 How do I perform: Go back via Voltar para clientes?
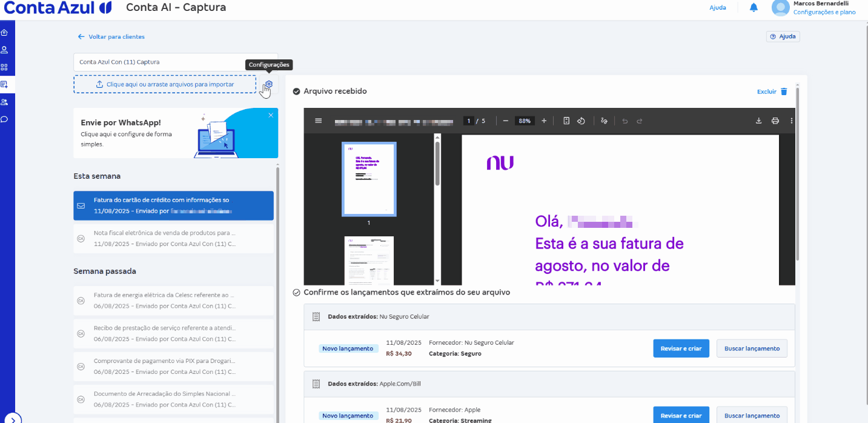pos(111,36)
